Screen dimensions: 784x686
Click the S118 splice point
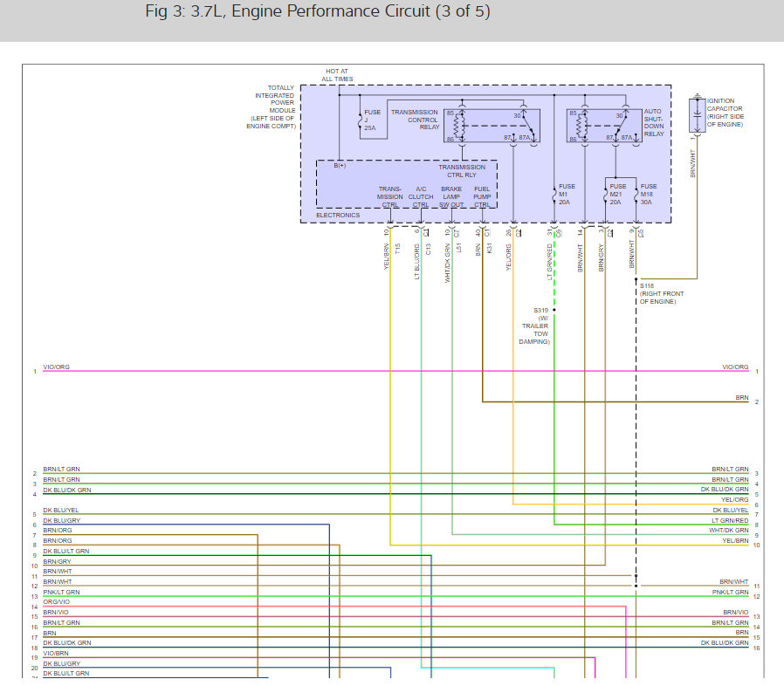pos(636,279)
